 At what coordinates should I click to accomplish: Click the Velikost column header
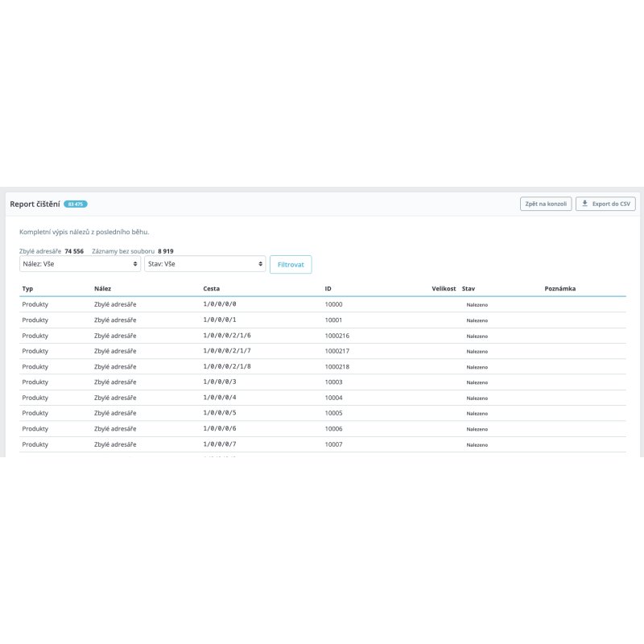pos(444,288)
